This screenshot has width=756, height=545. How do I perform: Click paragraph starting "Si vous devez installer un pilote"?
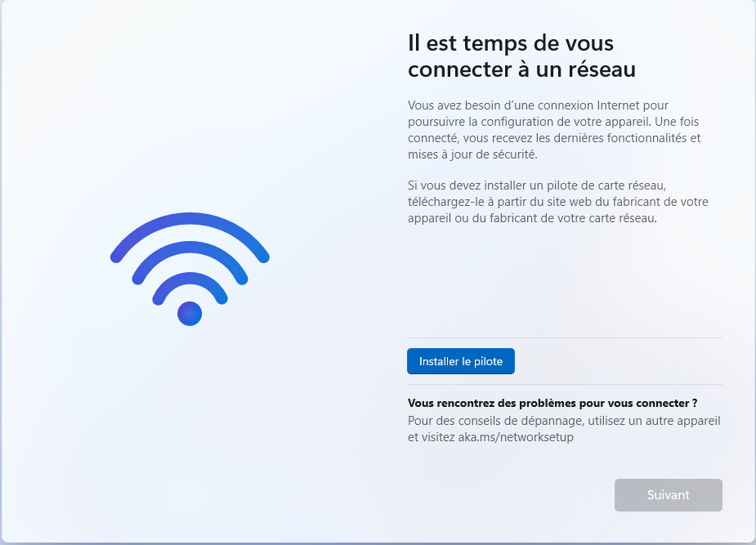[558, 202]
